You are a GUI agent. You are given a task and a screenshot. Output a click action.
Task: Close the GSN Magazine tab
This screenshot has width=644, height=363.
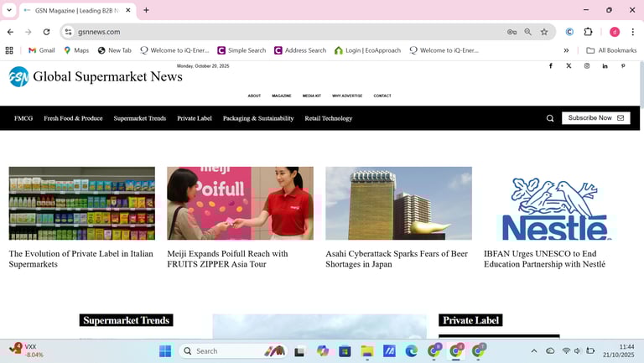tap(127, 10)
